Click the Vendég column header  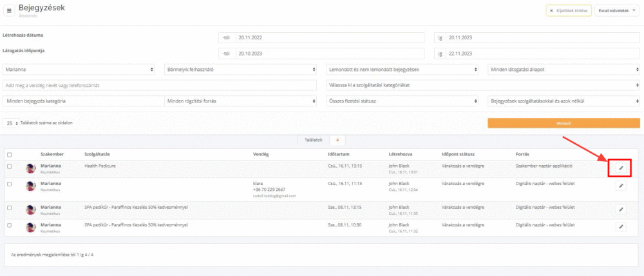pyautogui.click(x=260, y=154)
